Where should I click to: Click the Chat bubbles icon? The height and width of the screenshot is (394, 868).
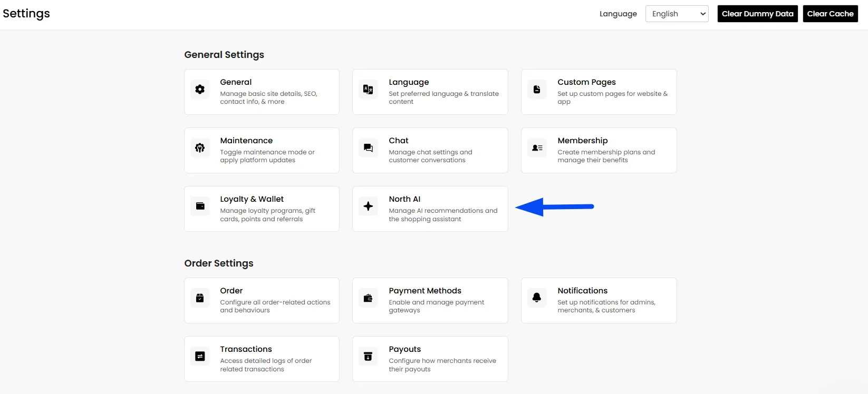pos(368,148)
